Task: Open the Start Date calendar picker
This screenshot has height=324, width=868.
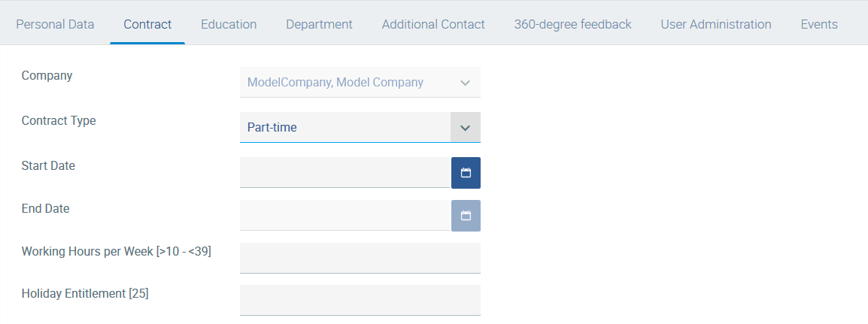Action: tap(466, 172)
